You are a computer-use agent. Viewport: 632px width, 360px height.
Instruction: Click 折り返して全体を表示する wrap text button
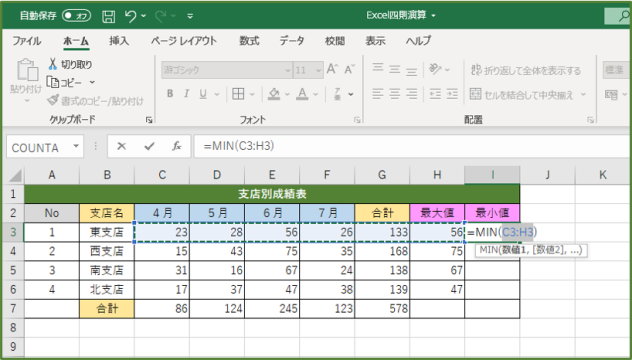tap(526, 71)
